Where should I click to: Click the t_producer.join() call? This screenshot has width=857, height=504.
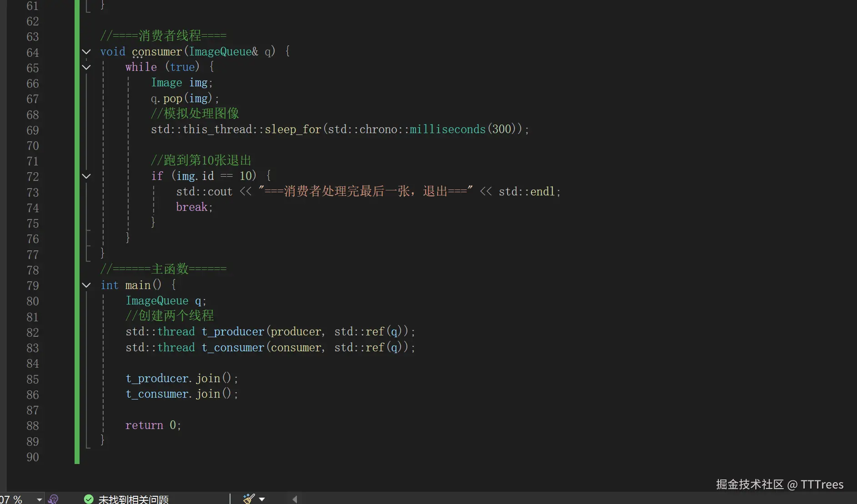pyautogui.click(x=182, y=379)
